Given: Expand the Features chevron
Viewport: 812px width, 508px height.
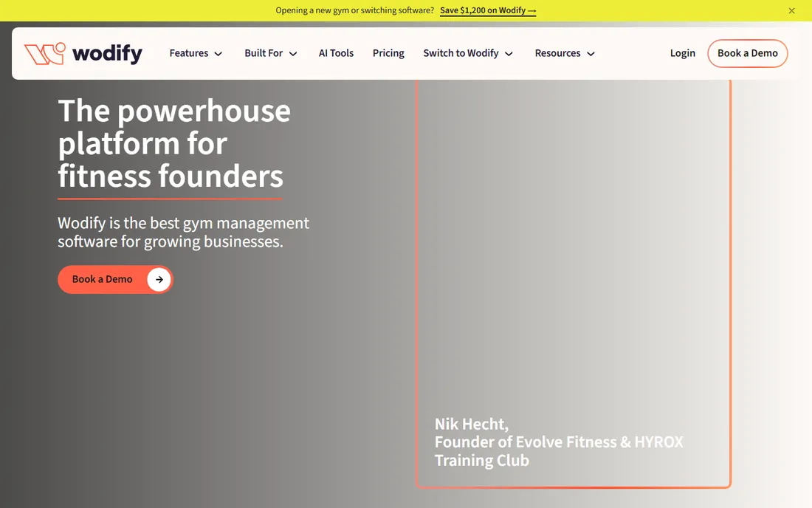Looking at the screenshot, I should point(219,54).
